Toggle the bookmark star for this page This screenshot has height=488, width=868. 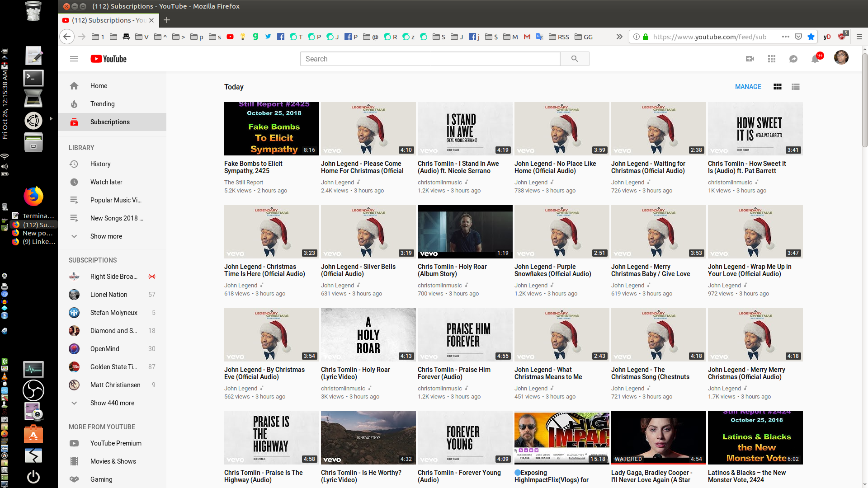pyautogui.click(x=811, y=37)
